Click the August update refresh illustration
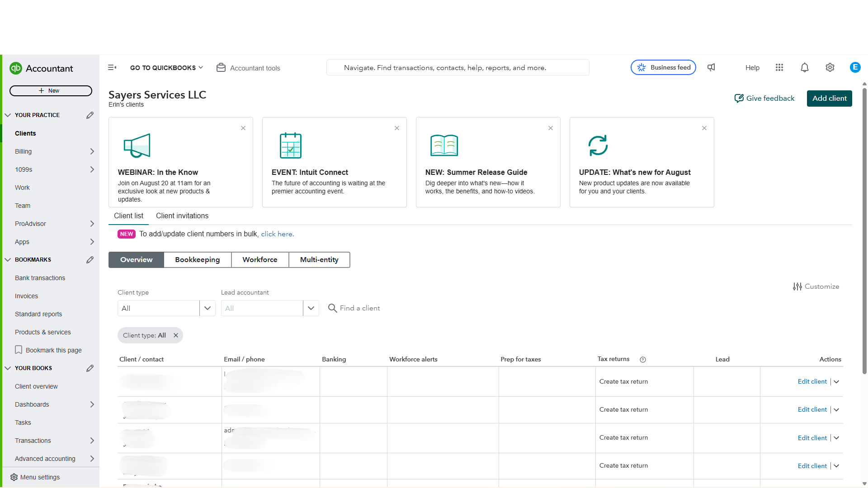Viewport: 868px width, 488px height. coord(598,145)
